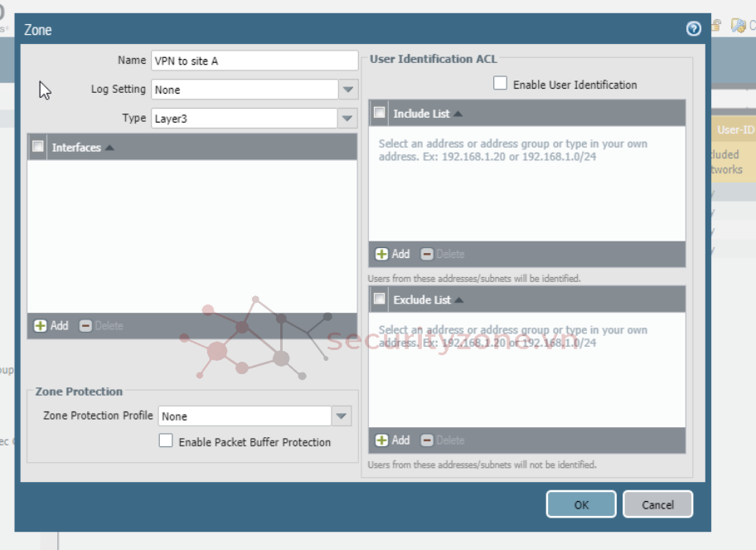Select all in Interfaces header checkbox

tap(37, 147)
